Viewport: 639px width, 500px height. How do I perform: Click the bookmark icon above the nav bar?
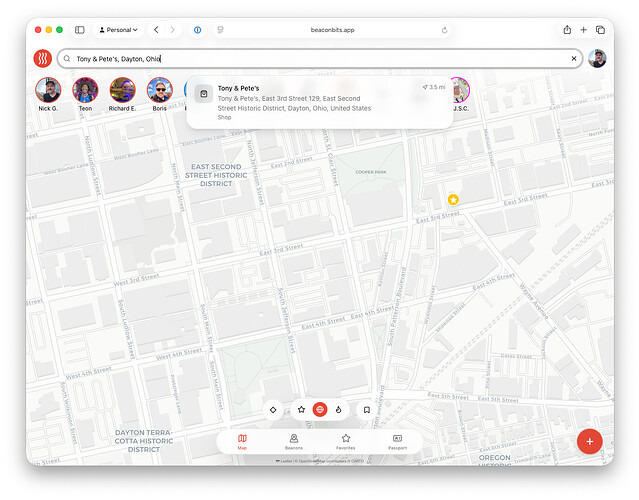coord(367,409)
